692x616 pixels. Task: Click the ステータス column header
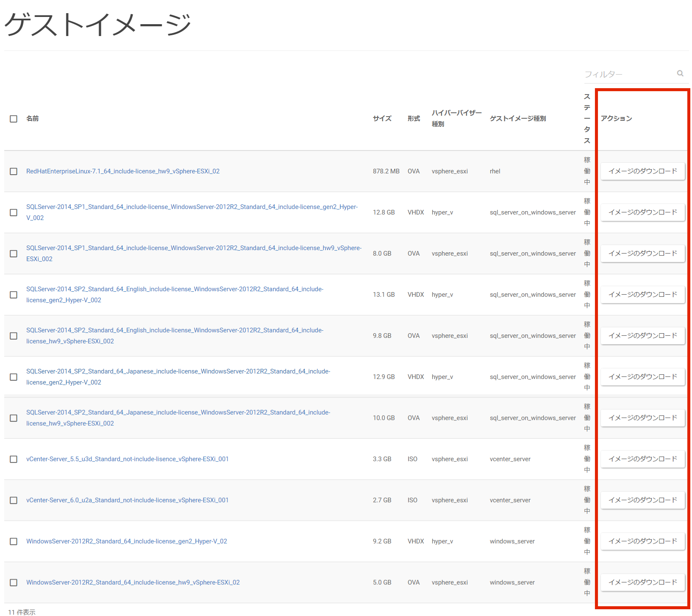(587, 119)
